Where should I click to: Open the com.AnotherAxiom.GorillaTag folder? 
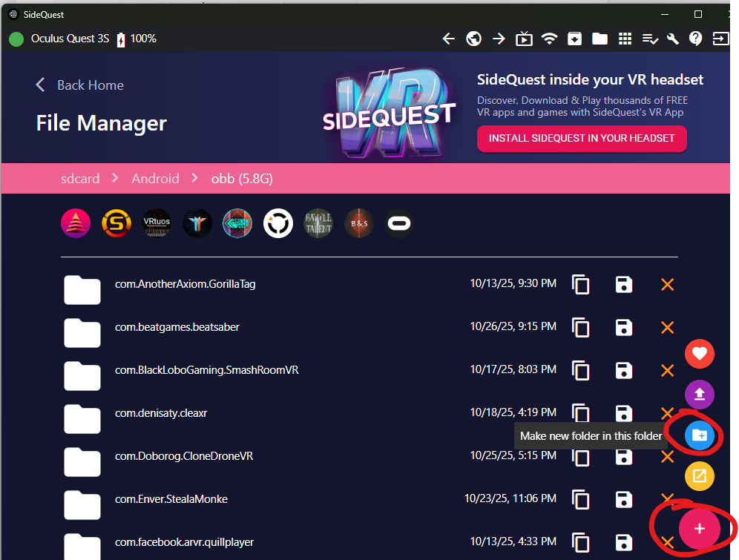pos(185,284)
